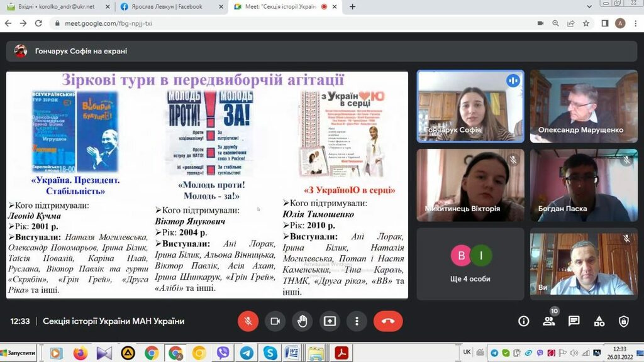The height and width of the screenshot is (362, 644).
Task: Bookmark this page with the star icon
Action: coord(586,23)
